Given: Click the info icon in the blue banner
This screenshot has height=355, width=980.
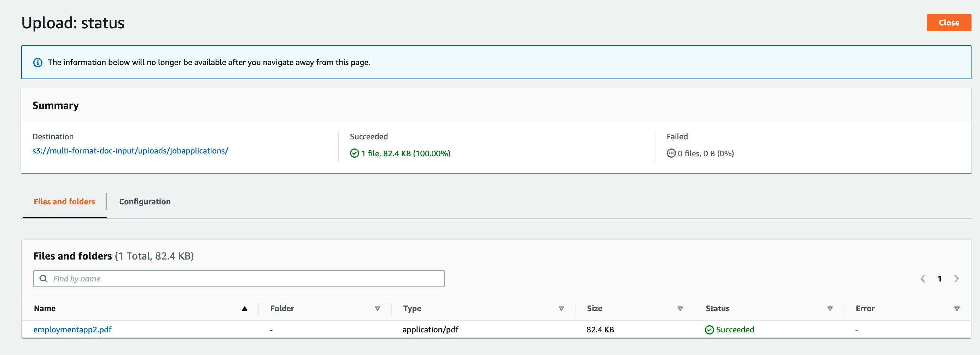Looking at the screenshot, I should (38, 62).
